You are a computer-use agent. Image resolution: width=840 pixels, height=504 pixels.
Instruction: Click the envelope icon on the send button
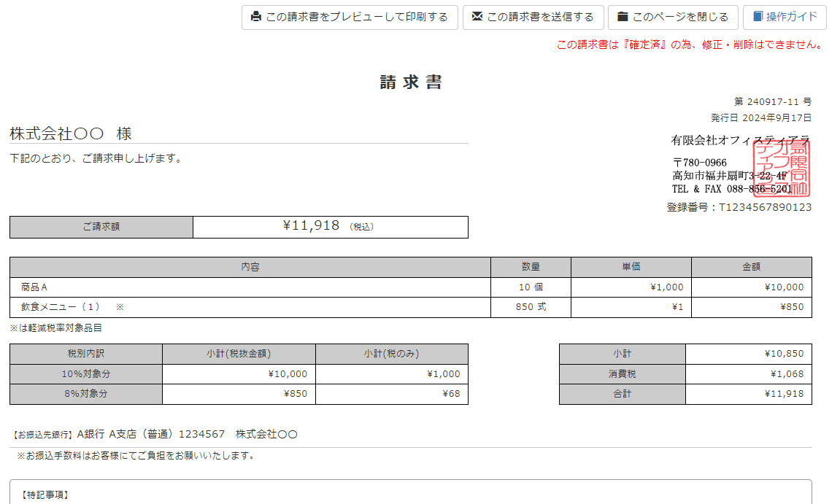(x=477, y=17)
